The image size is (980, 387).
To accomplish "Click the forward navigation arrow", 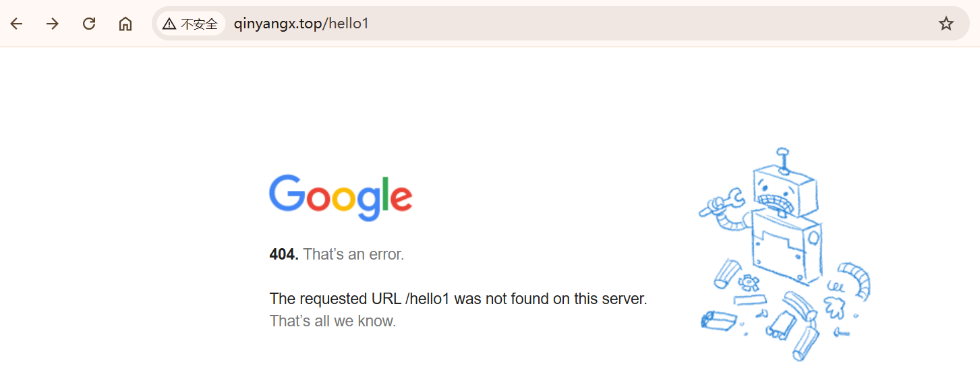I will tap(53, 24).
